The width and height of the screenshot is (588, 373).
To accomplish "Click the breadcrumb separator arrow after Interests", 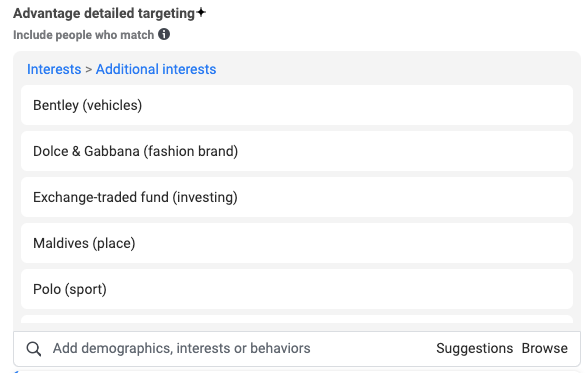I will [88, 70].
